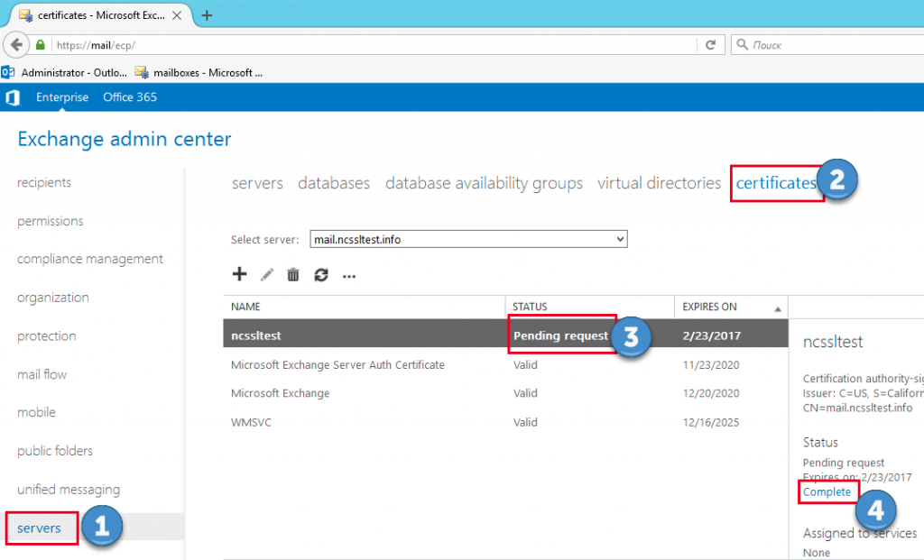Open Administrator - Outlook bookmark
Viewport: 924px width, 560px height.
(x=65, y=72)
